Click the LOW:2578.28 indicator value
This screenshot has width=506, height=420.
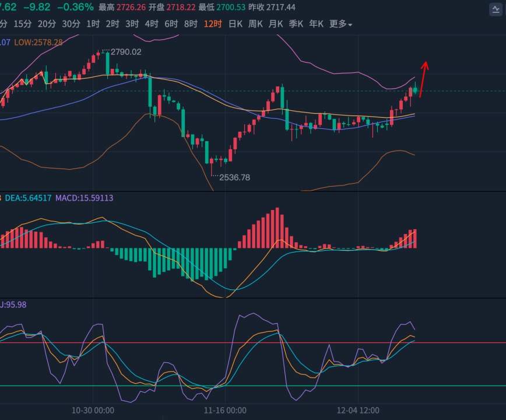(38, 42)
